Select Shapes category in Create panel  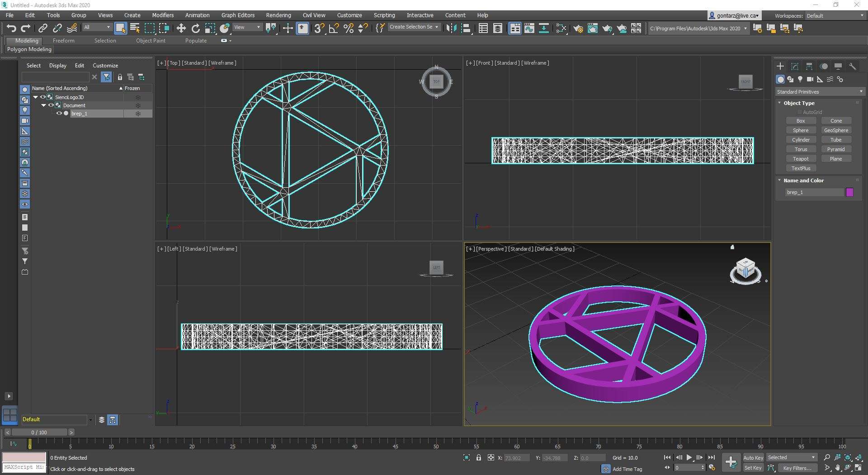(x=790, y=79)
